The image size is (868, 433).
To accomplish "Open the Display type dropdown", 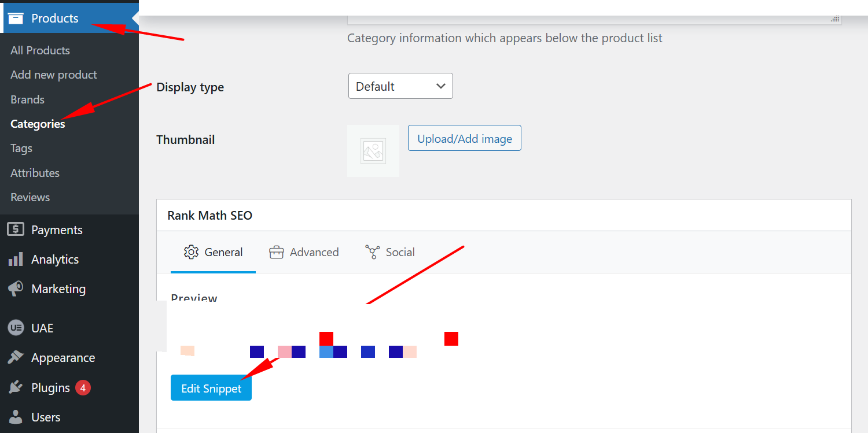I will (400, 86).
